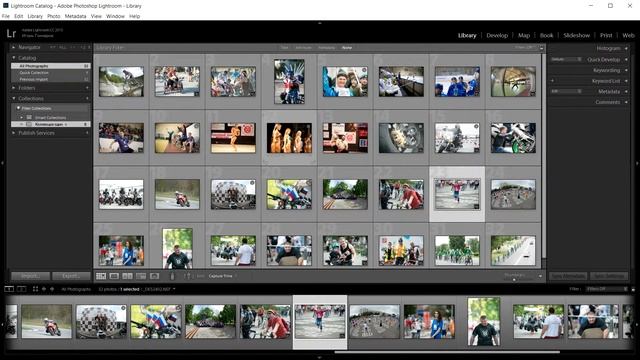Go to grid view icon above the filmstrip
640x360 pixels.
36,289
